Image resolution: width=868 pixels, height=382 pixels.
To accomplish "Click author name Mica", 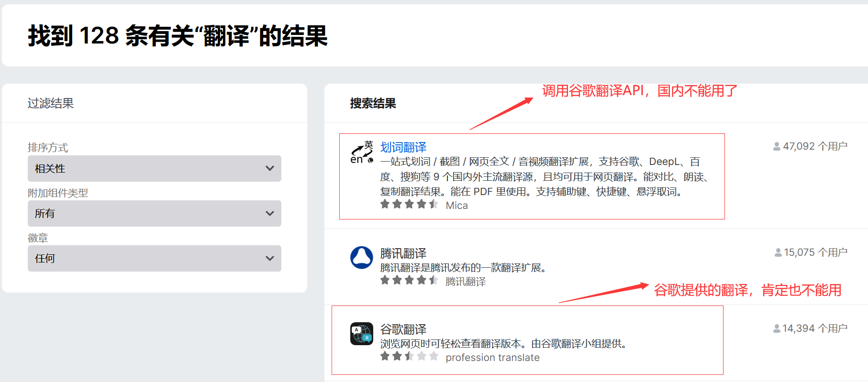I will pyautogui.click(x=457, y=206).
